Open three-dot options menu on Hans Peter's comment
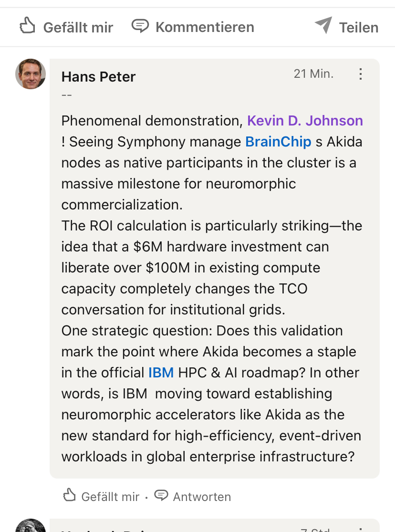Screen dimensions: 395x532 coord(361,74)
